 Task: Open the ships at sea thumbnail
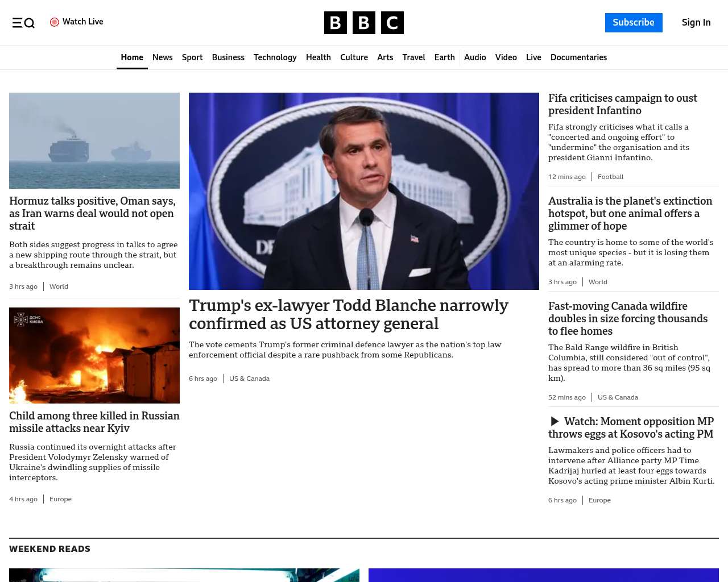tap(94, 140)
